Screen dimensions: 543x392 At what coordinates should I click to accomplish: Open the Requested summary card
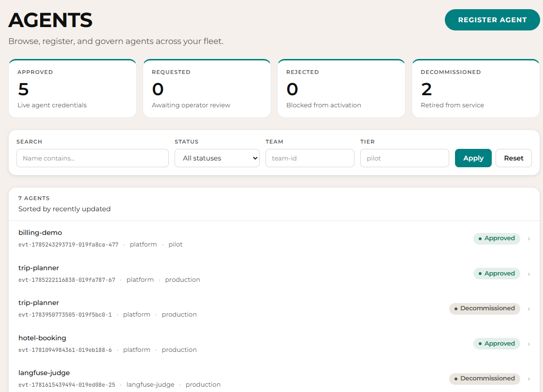(207, 88)
